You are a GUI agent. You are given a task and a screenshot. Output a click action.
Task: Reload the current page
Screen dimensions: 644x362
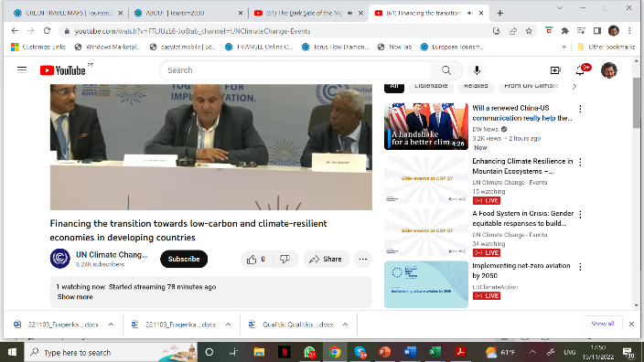coord(47,31)
